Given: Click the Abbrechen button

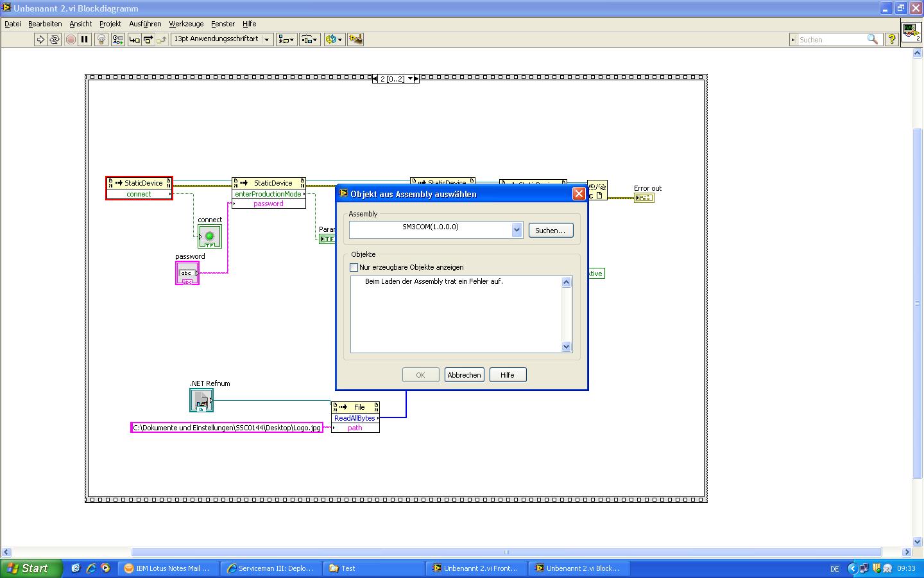Looking at the screenshot, I should (x=464, y=375).
